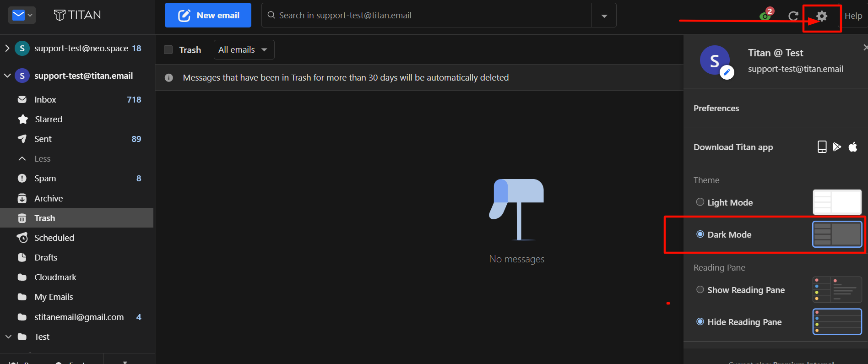Click the Sent paper plane icon
The width and height of the screenshot is (868, 364).
pyautogui.click(x=22, y=139)
